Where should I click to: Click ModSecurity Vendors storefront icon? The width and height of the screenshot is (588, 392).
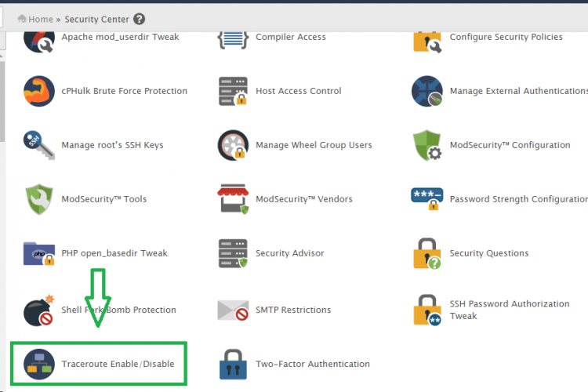(233, 199)
